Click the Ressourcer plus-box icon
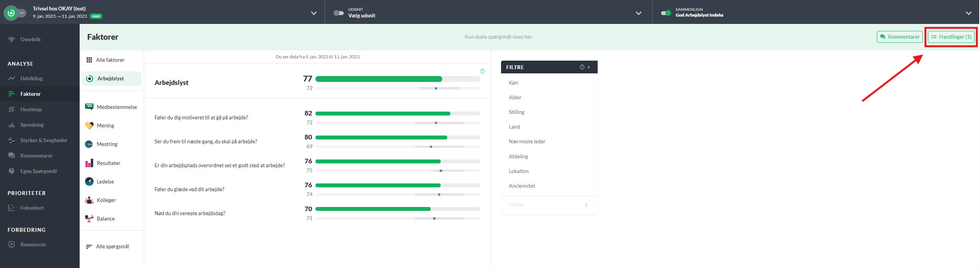Screen dimensions: 980x268 pyautogui.click(x=12, y=244)
